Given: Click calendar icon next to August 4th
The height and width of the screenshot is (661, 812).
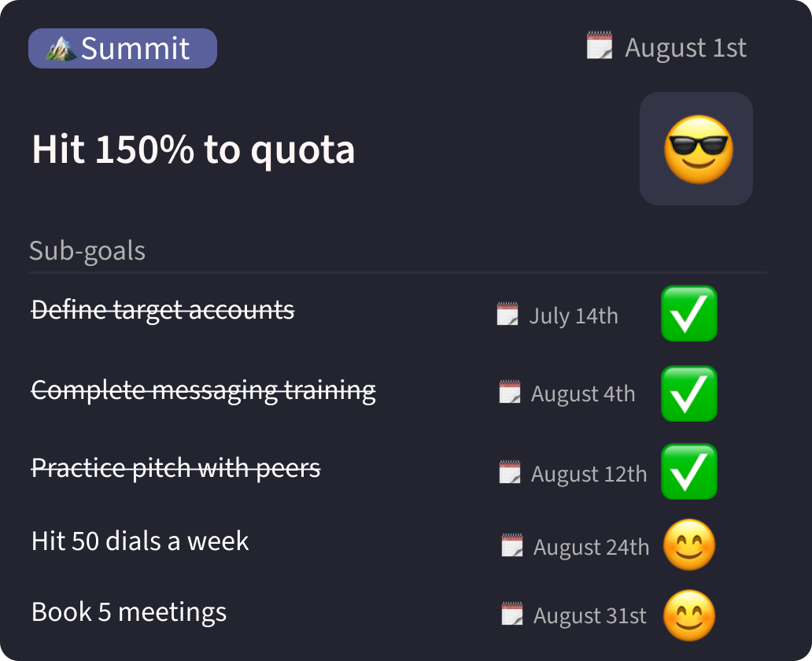Looking at the screenshot, I should point(510,392).
